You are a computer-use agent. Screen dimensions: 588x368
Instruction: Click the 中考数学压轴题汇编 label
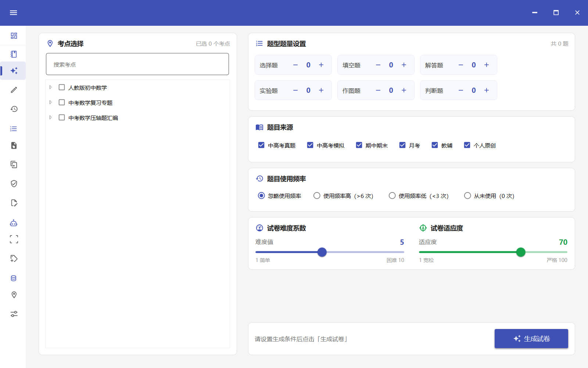(x=93, y=118)
